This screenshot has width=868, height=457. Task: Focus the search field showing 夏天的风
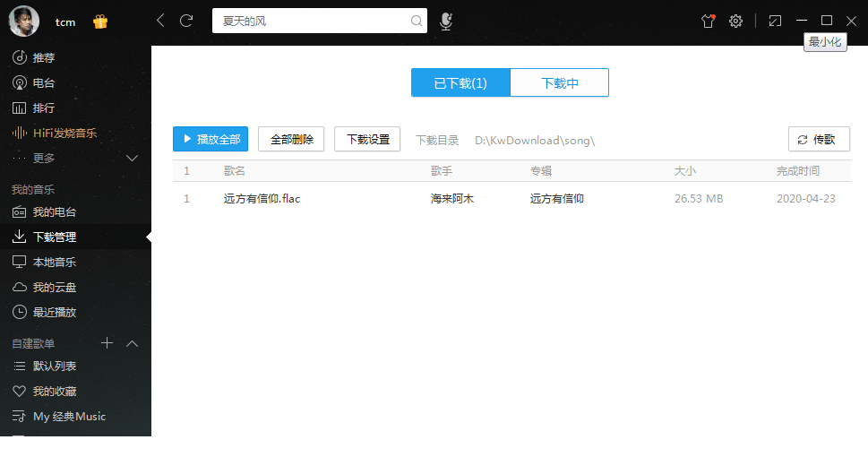(x=320, y=21)
